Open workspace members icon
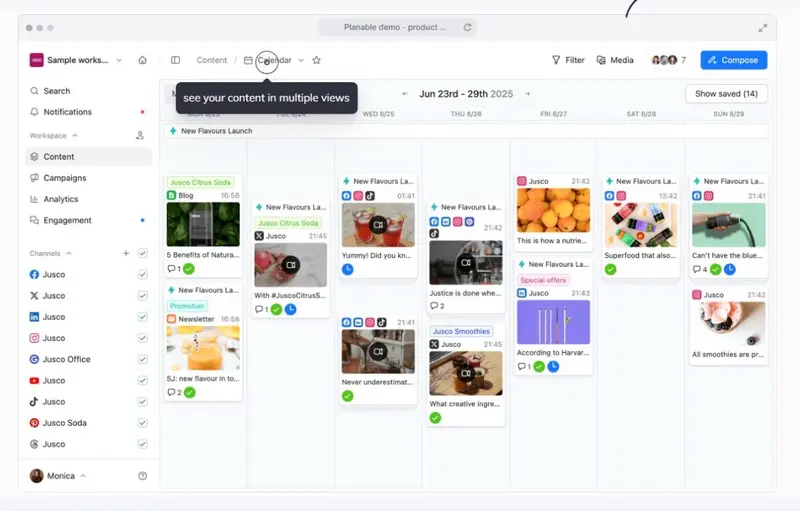This screenshot has height=511, width=800. pyautogui.click(x=141, y=135)
